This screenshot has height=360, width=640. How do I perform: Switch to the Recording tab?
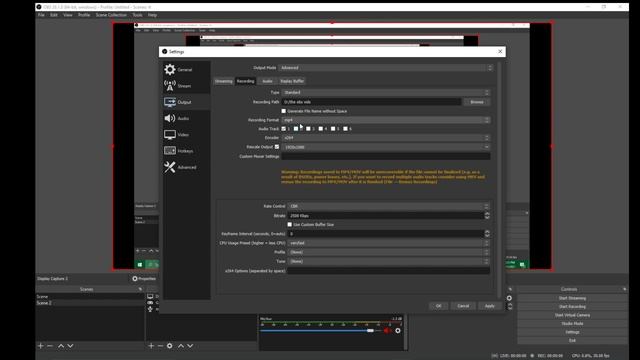click(x=245, y=81)
